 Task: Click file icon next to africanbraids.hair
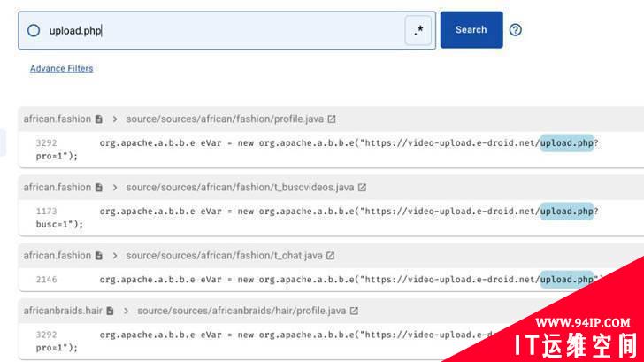pyautogui.click(x=110, y=311)
